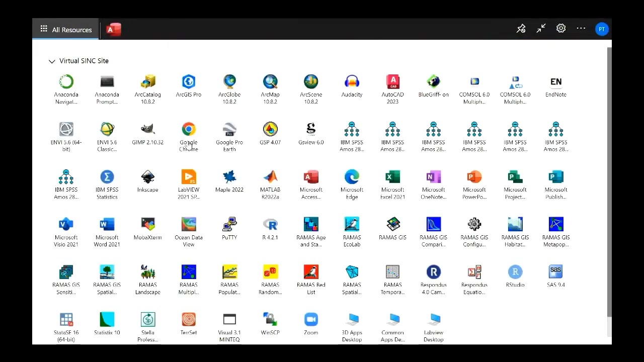Open Stella Professional
The image size is (644, 362).
pos(148,327)
